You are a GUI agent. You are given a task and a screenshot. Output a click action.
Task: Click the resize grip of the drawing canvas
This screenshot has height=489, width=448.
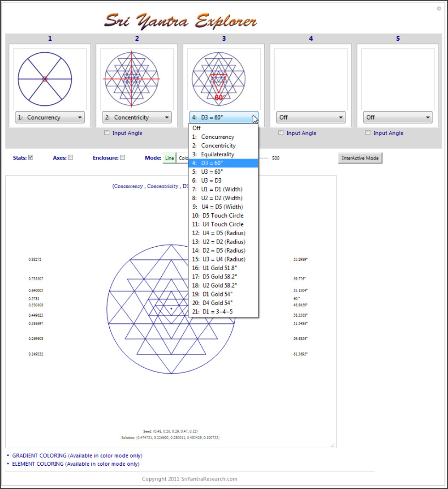click(333, 445)
